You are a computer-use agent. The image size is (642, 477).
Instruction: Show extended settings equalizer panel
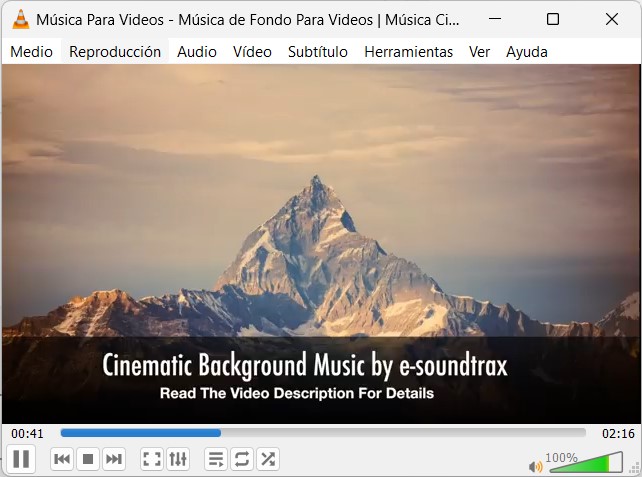pyautogui.click(x=178, y=459)
